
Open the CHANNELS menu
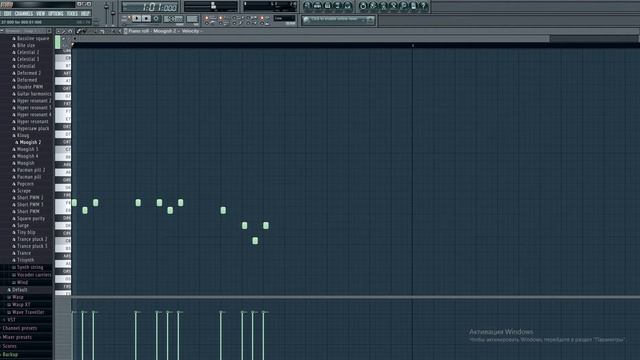(x=24, y=13)
